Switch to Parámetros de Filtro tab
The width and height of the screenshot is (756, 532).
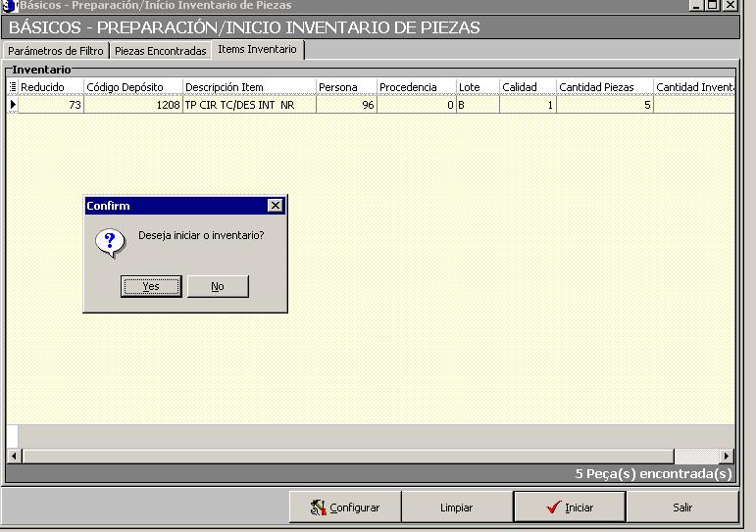click(56, 50)
